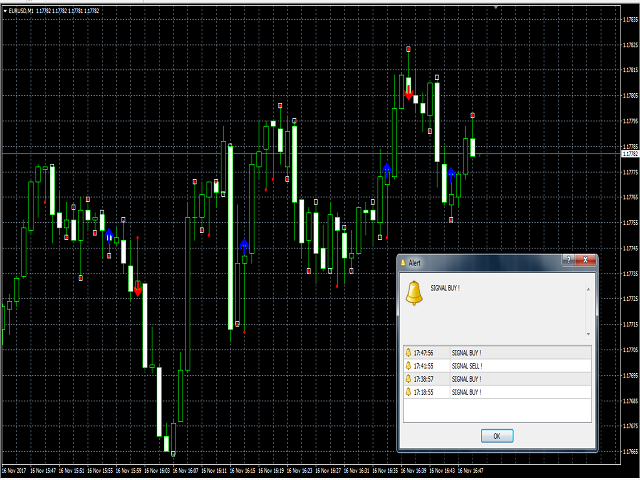Open help with the Alert dialog's question mark

[569, 260]
